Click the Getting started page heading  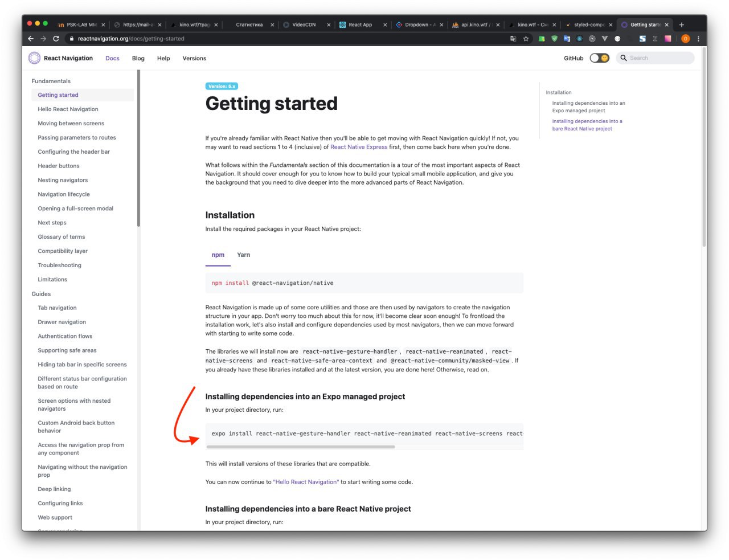pos(271,104)
